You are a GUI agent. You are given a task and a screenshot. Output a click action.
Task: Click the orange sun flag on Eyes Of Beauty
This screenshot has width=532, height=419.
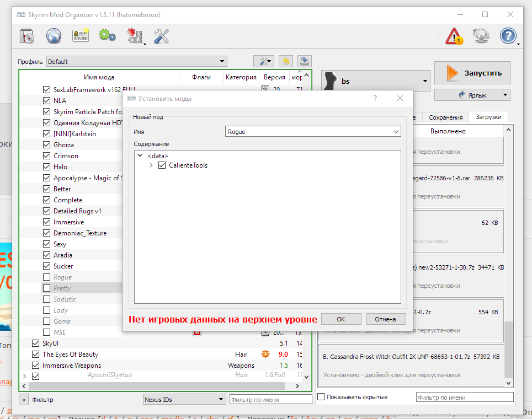[x=265, y=354]
